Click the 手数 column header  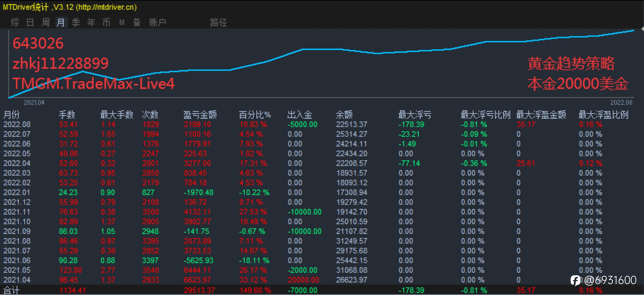(x=67, y=115)
